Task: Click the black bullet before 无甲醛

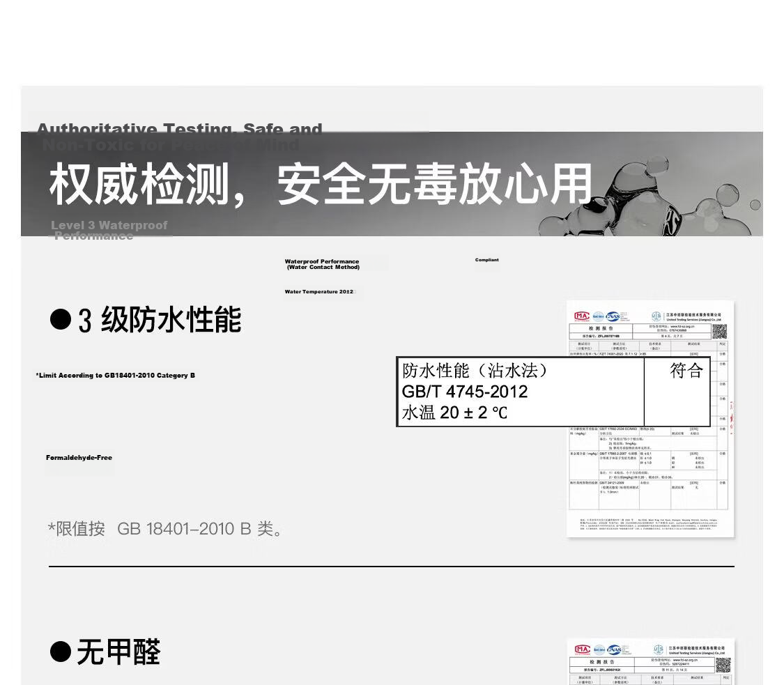Action: click(x=61, y=652)
